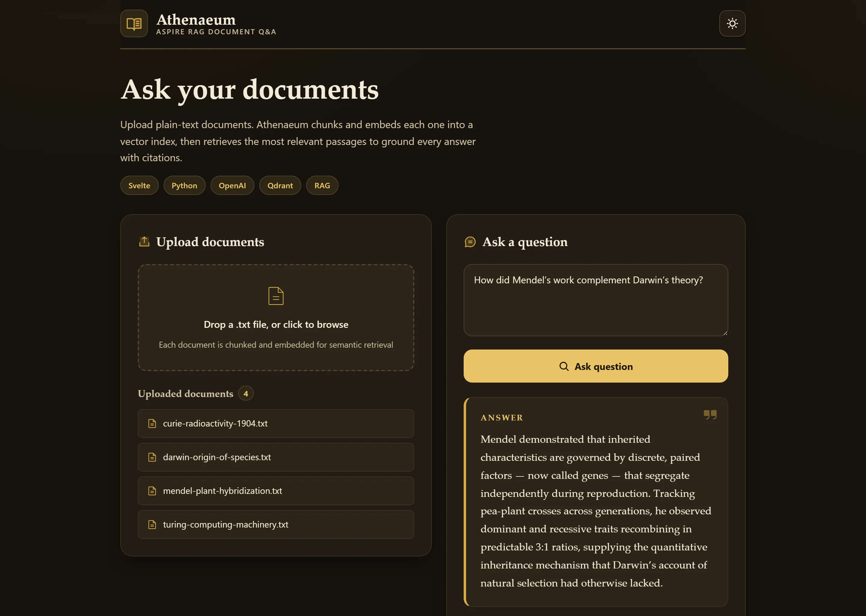Open turing-computing-machinery.txt document row
Image resolution: width=866 pixels, height=616 pixels.
[276, 525]
